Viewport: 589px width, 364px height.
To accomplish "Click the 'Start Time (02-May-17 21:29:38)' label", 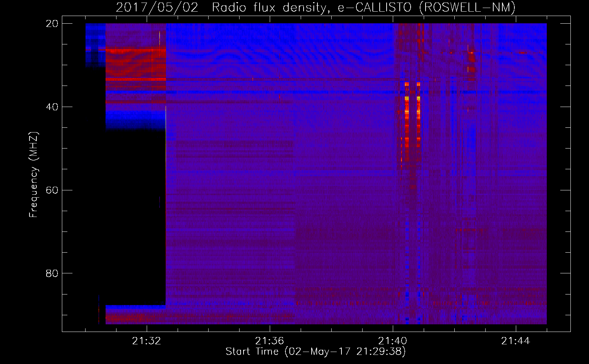I will [x=316, y=352].
